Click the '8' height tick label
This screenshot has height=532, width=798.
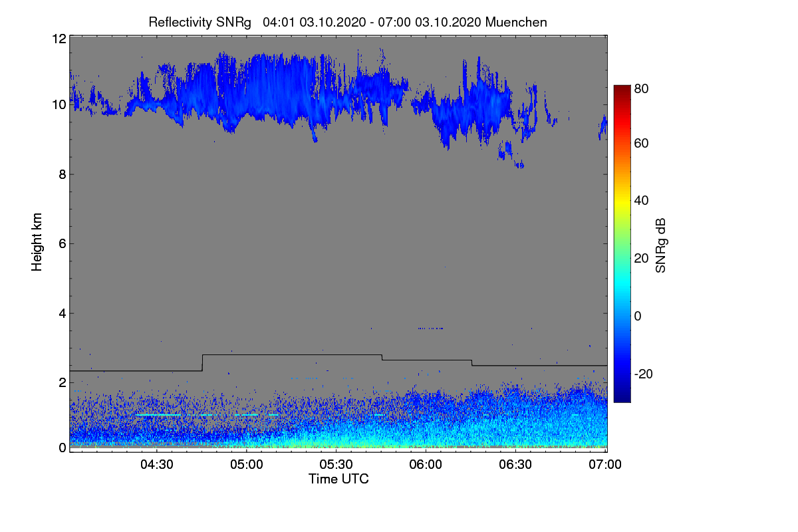62,174
